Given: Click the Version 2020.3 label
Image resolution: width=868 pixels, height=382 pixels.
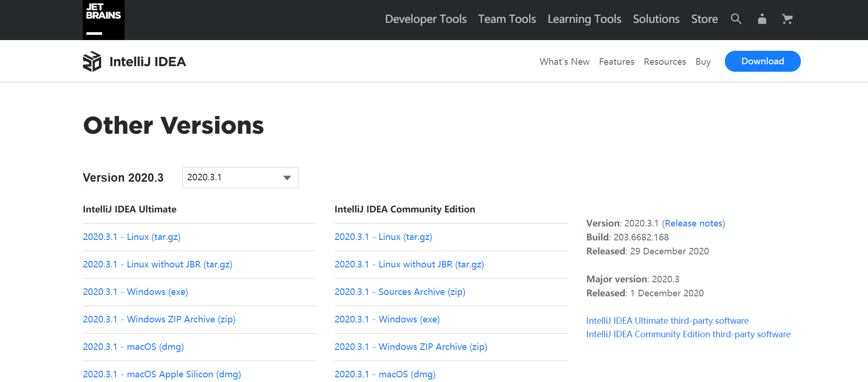Looking at the screenshot, I should pos(123,177).
